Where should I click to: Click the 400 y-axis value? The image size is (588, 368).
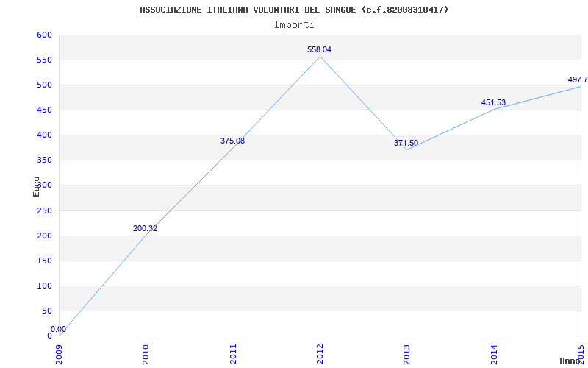point(44,135)
